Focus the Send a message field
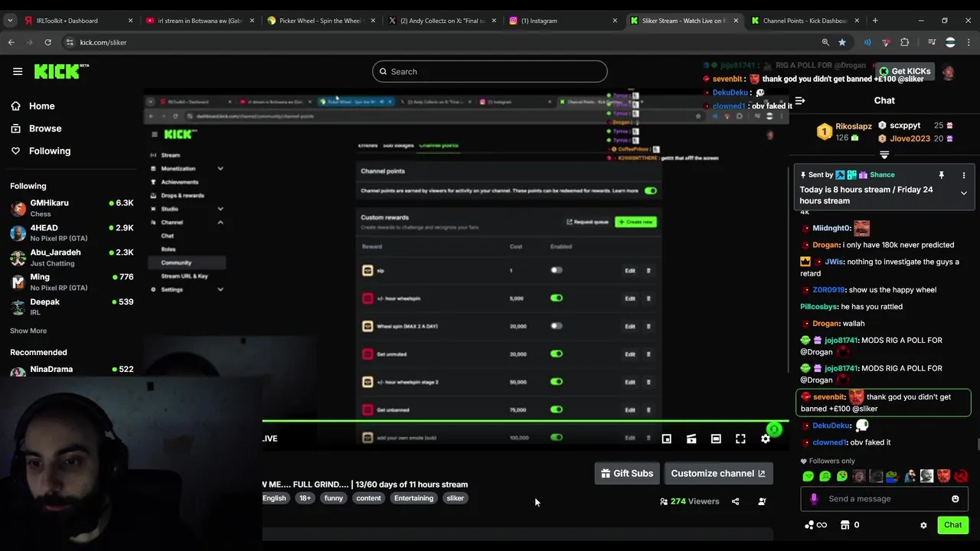 [x=884, y=499]
